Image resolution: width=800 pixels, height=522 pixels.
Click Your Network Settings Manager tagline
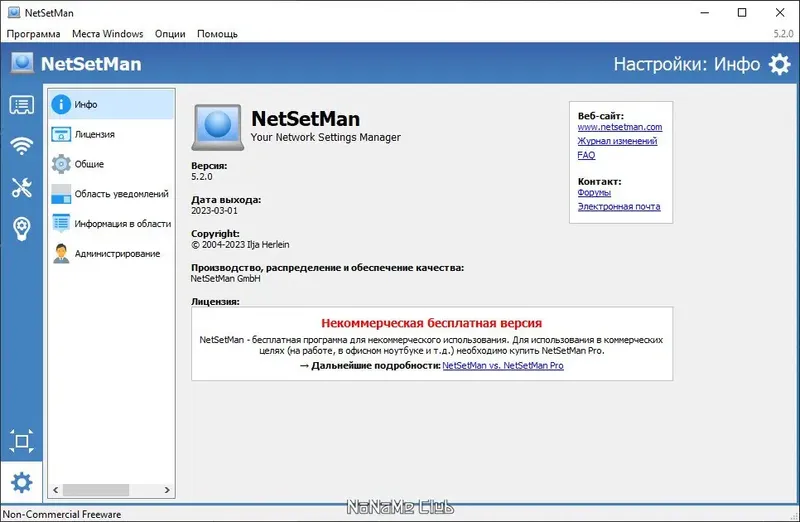click(x=326, y=137)
